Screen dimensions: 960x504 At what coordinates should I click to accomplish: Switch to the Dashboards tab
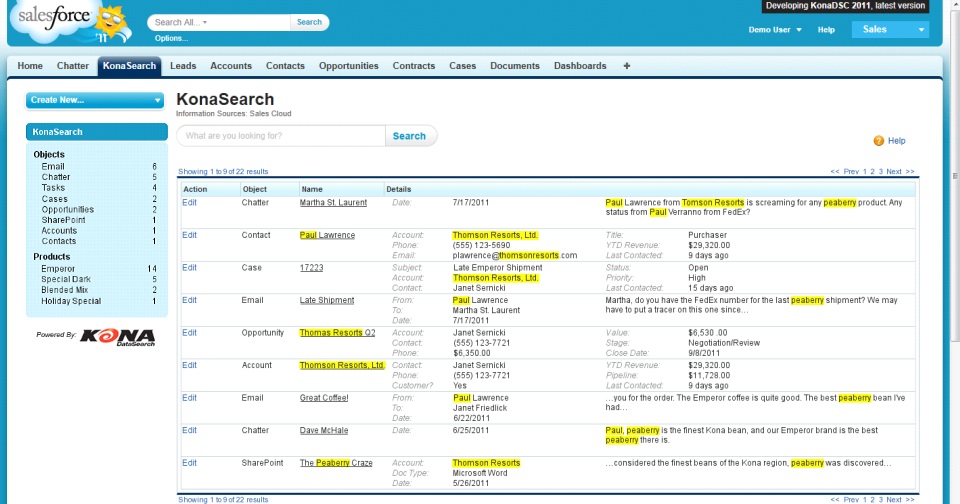[580, 66]
